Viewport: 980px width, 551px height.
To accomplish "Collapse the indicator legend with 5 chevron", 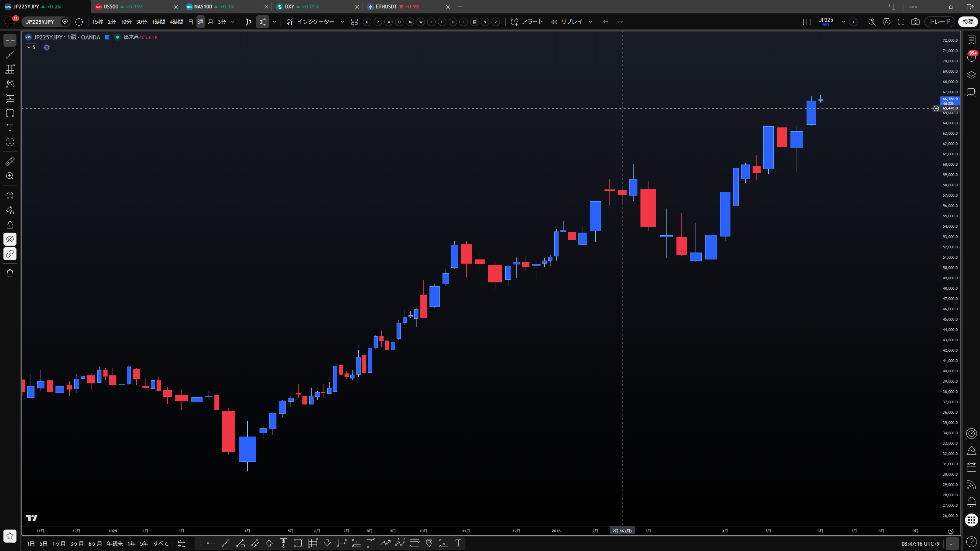I will (31, 47).
